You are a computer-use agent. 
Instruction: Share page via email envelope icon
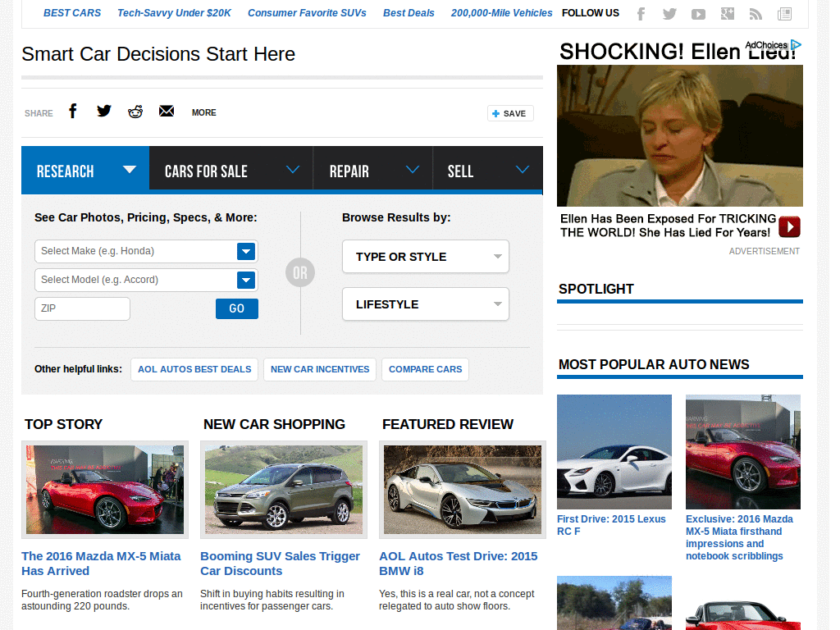click(167, 111)
